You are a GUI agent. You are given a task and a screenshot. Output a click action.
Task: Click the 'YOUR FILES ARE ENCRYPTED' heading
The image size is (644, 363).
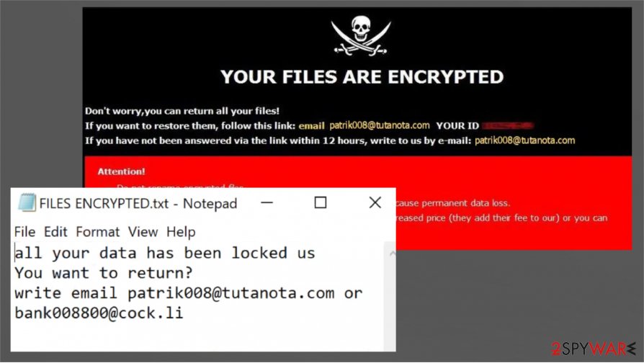pyautogui.click(x=362, y=77)
